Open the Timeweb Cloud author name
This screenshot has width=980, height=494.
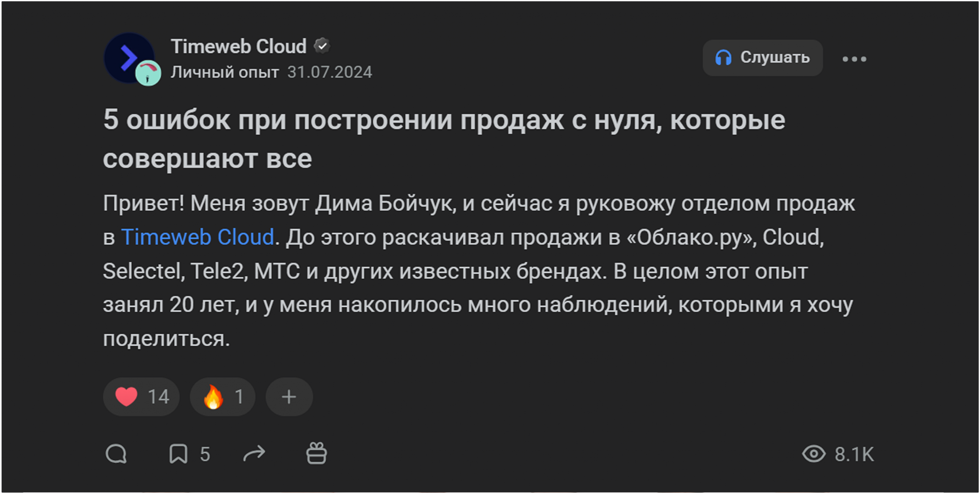[x=238, y=46]
